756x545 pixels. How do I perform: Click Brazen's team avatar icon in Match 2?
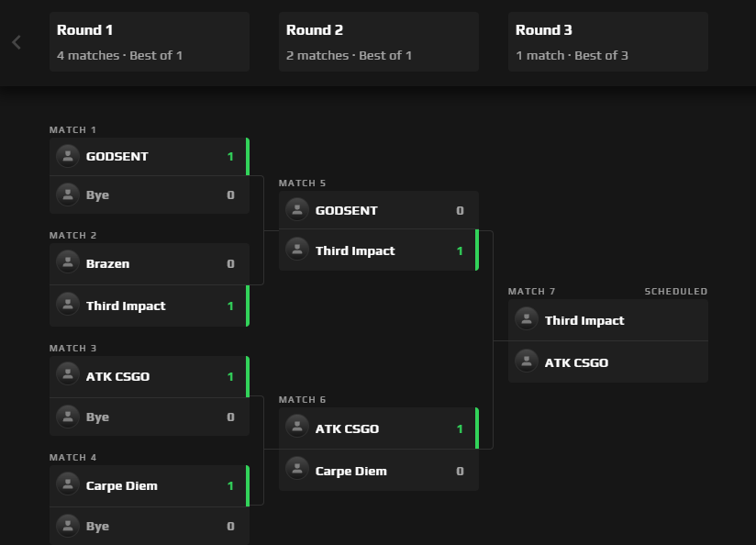67,263
